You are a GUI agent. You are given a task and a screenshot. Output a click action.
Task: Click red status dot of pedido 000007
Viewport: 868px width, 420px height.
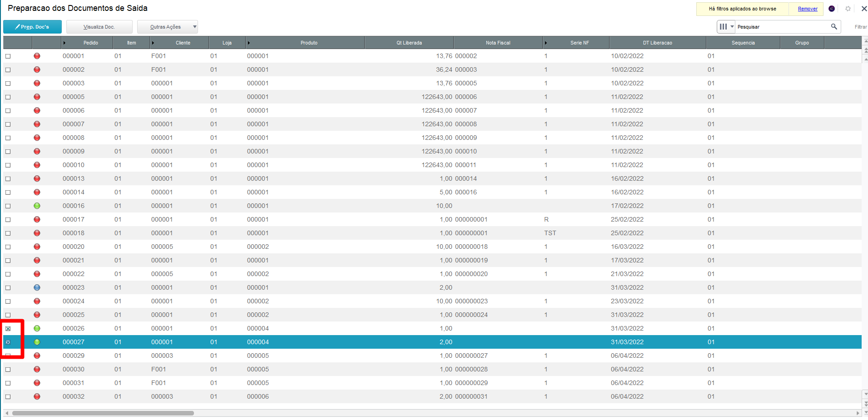(x=37, y=124)
